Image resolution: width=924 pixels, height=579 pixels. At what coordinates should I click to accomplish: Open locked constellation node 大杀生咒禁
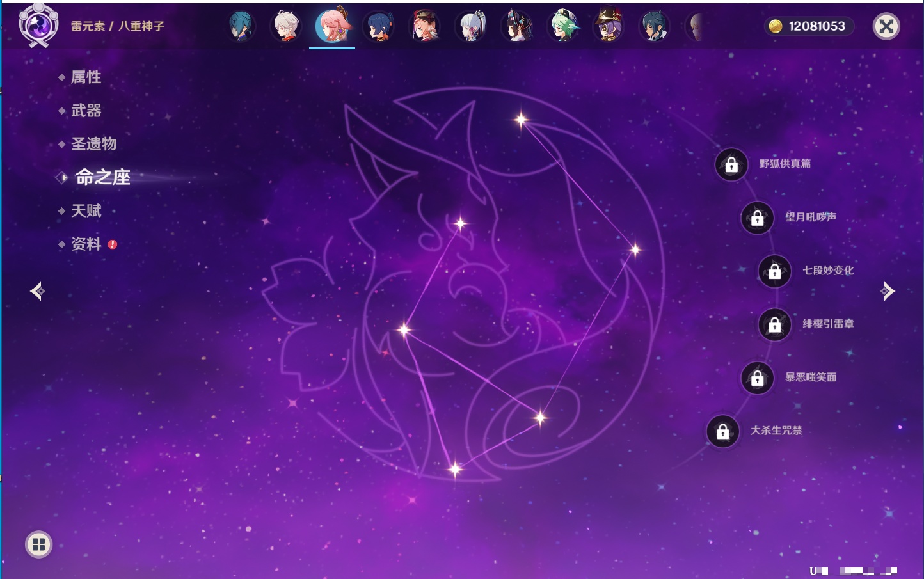click(723, 431)
